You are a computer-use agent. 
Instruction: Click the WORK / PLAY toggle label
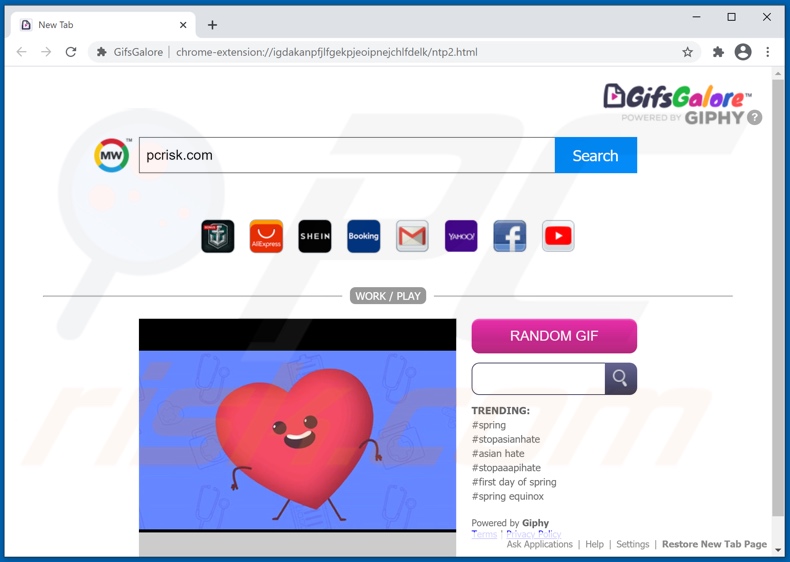(387, 296)
